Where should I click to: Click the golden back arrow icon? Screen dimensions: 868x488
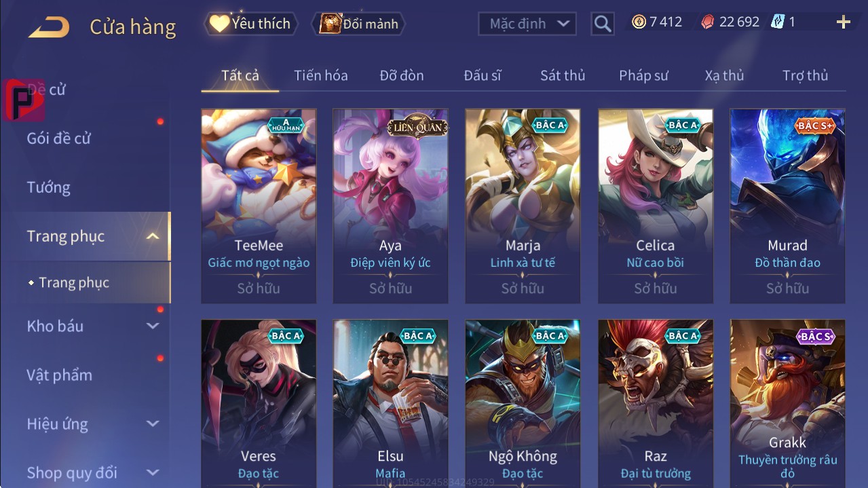coord(49,27)
